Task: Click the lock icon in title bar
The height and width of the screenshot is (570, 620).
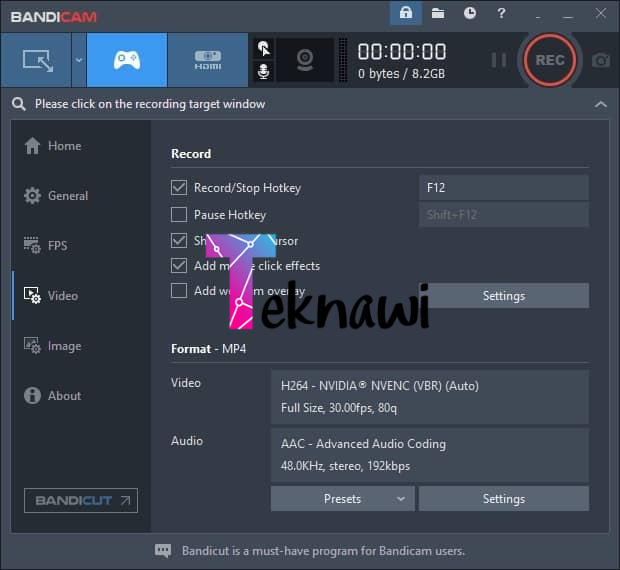Action: click(406, 13)
